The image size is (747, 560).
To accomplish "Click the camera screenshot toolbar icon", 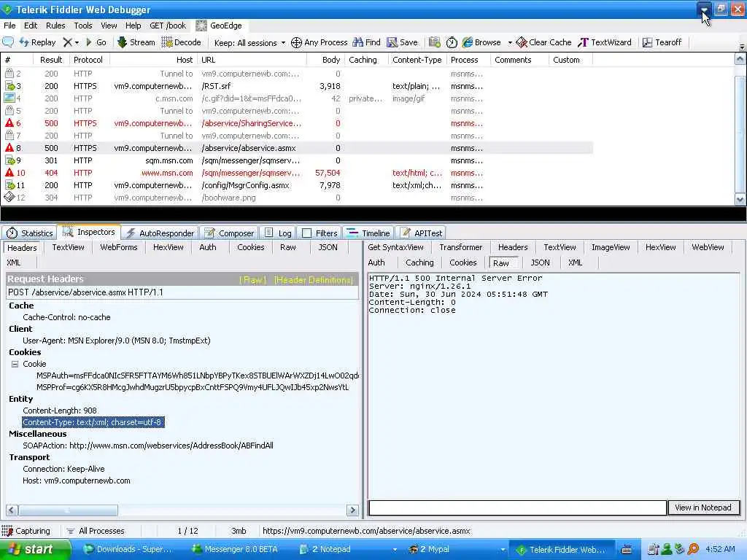I will pos(434,42).
